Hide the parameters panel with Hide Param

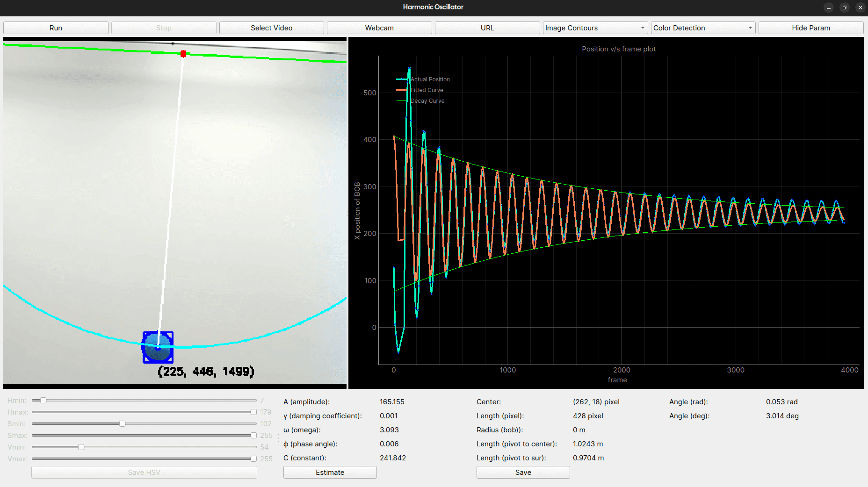click(810, 28)
